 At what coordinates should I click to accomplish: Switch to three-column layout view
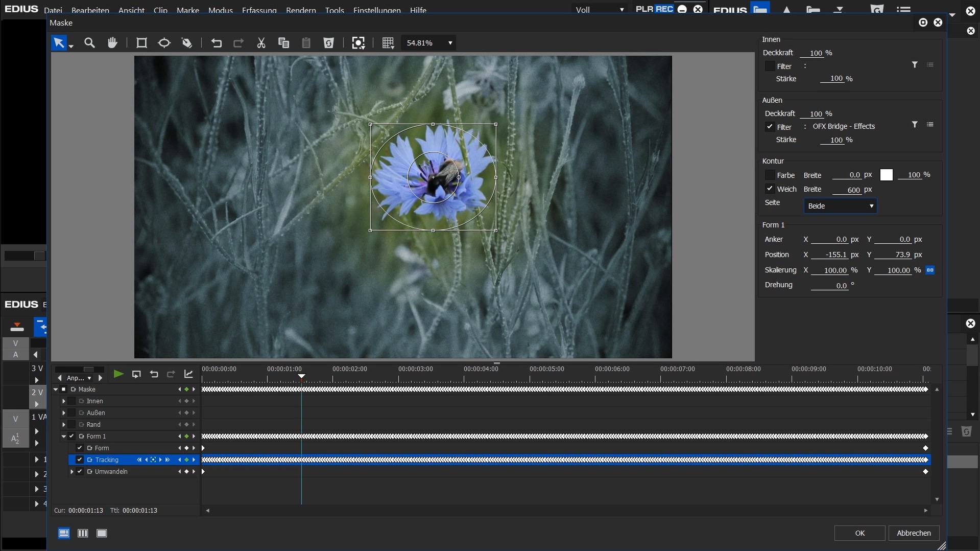pos(83,533)
